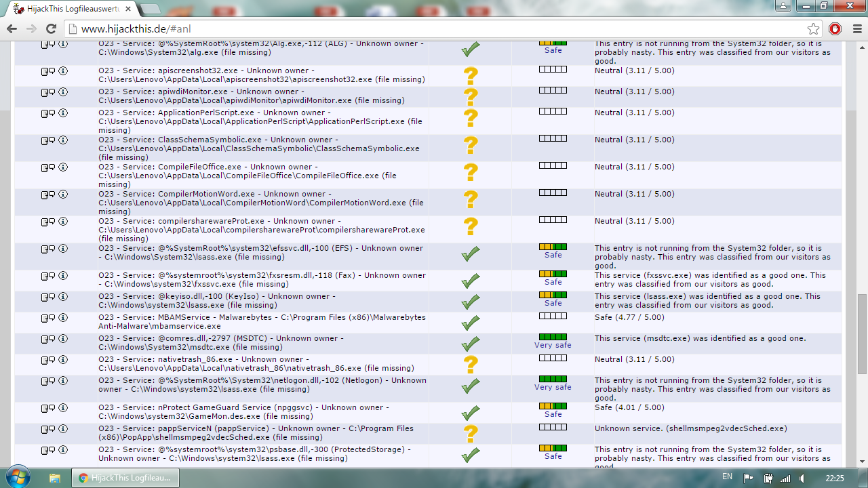Open comment icon on ClassSchemaSymbolic.exe row
The image size is (868, 488).
pos(48,140)
